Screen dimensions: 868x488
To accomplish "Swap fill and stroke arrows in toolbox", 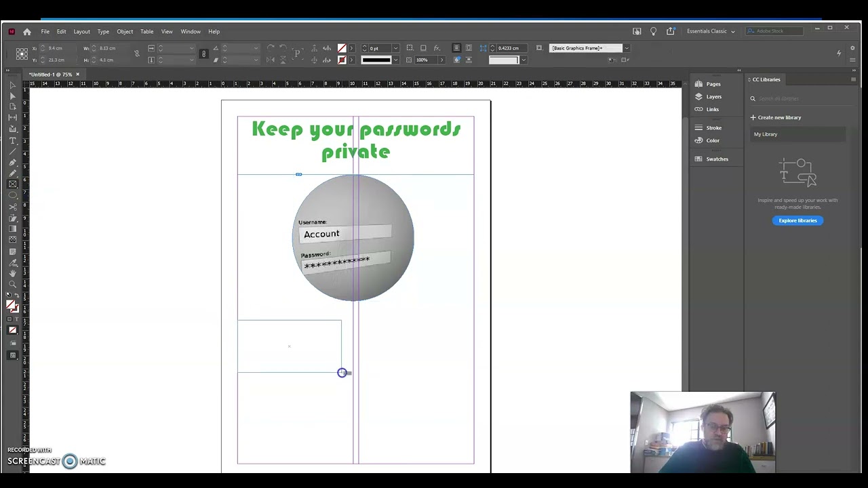I will (x=18, y=296).
